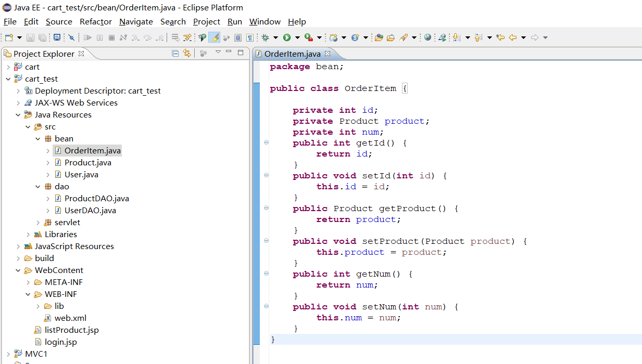Toggle Mark Occurrences highlighter
Screen dimensions: 642x364
[x=214, y=37]
